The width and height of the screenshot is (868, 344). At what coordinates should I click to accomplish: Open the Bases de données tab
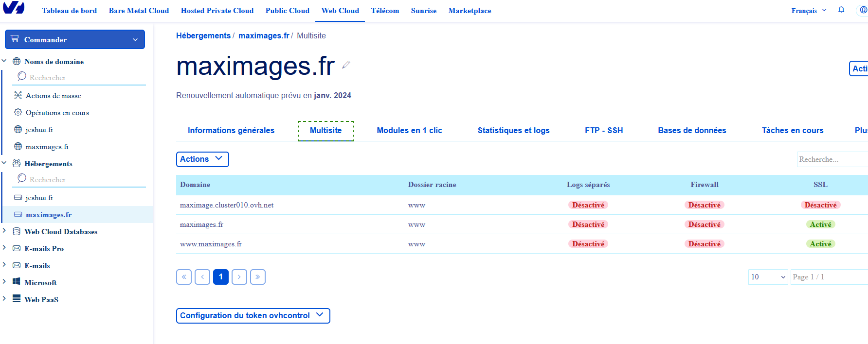[692, 130]
